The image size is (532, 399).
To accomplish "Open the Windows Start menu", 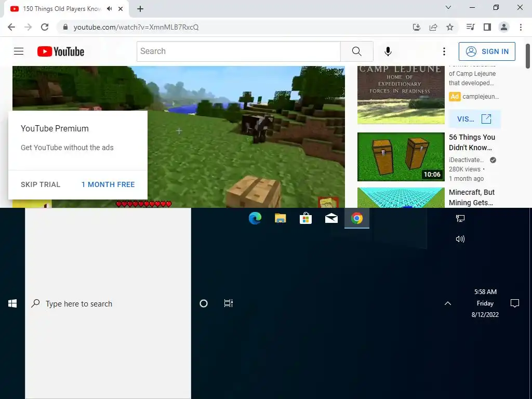I will point(12,303).
